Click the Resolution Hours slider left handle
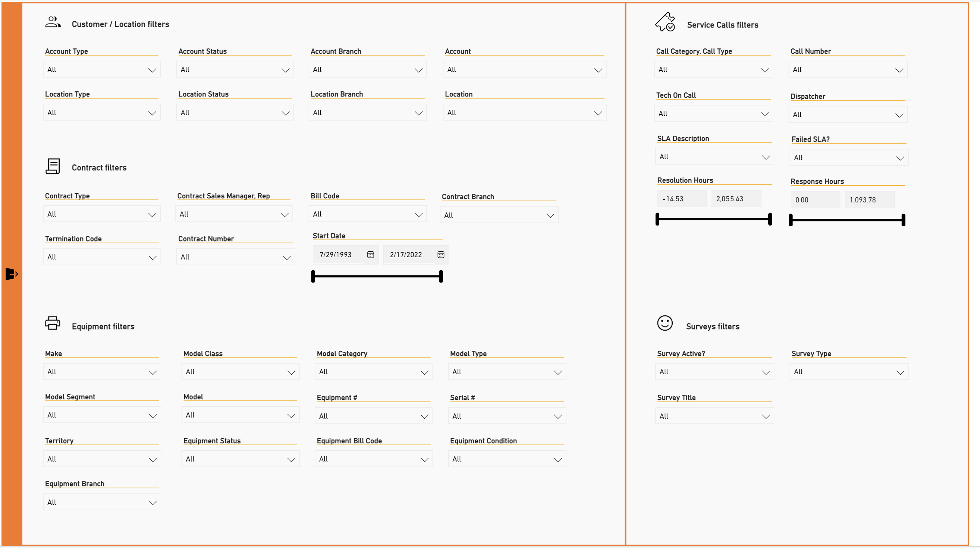Screen dimensions: 980x548 [657, 220]
